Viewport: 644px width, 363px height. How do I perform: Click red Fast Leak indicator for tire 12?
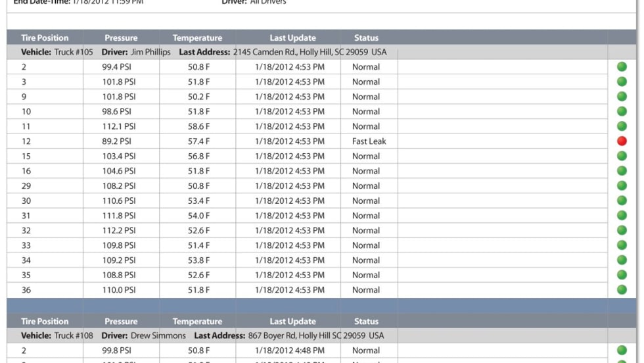coord(622,141)
